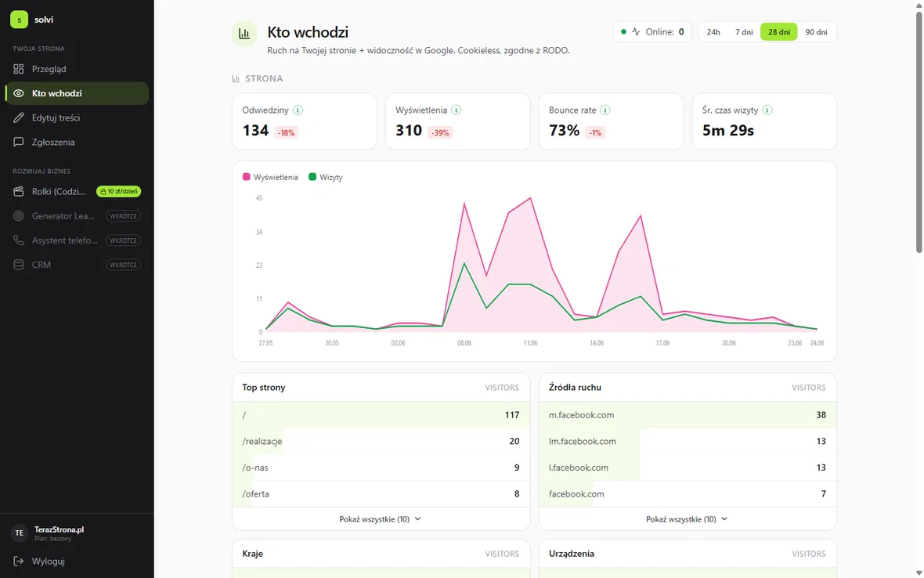This screenshot has height=578, width=924.
Task: Click the -18% change badge under Odwiedziny
Action: pyautogui.click(x=286, y=132)
